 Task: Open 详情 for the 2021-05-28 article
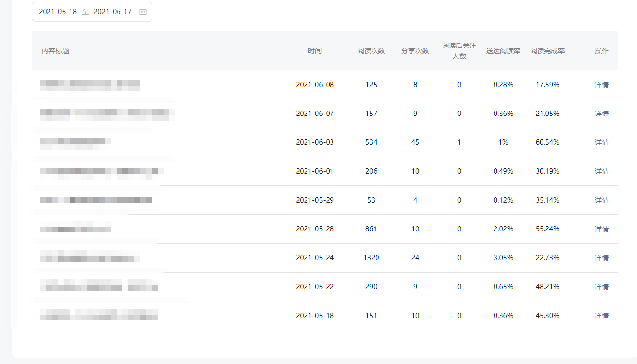click(601, 229)
